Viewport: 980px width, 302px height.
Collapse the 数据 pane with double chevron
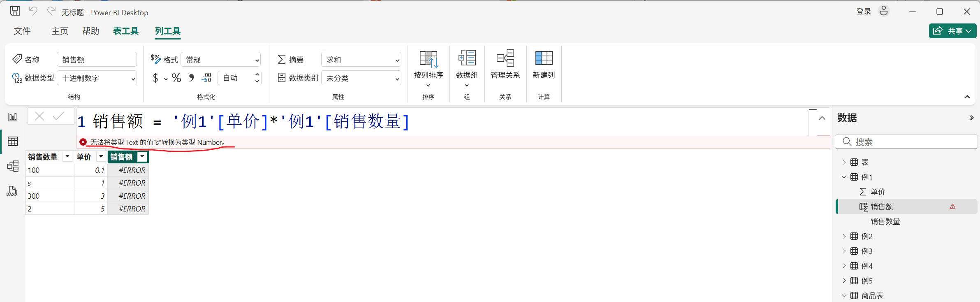coord(971,118)
